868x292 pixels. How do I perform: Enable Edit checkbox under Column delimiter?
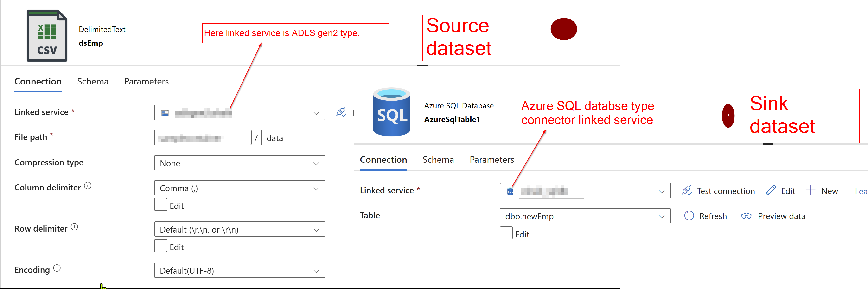[x=161, y=204]
